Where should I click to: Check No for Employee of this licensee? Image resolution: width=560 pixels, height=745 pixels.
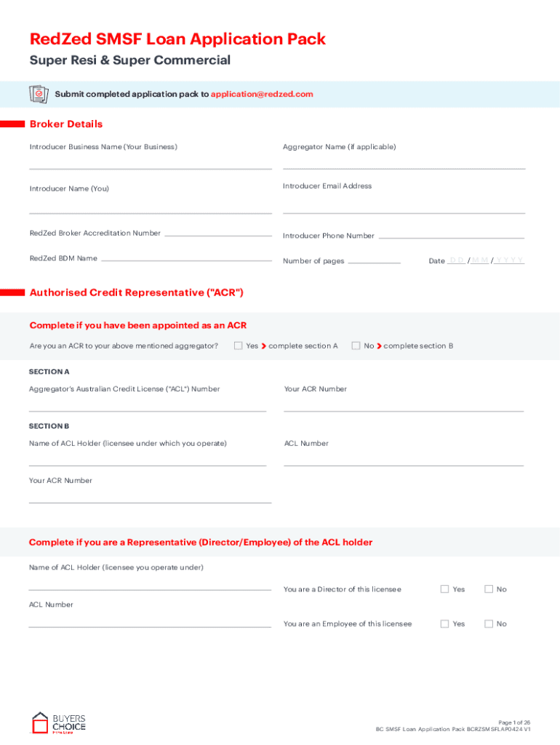[x=489, y=624]
